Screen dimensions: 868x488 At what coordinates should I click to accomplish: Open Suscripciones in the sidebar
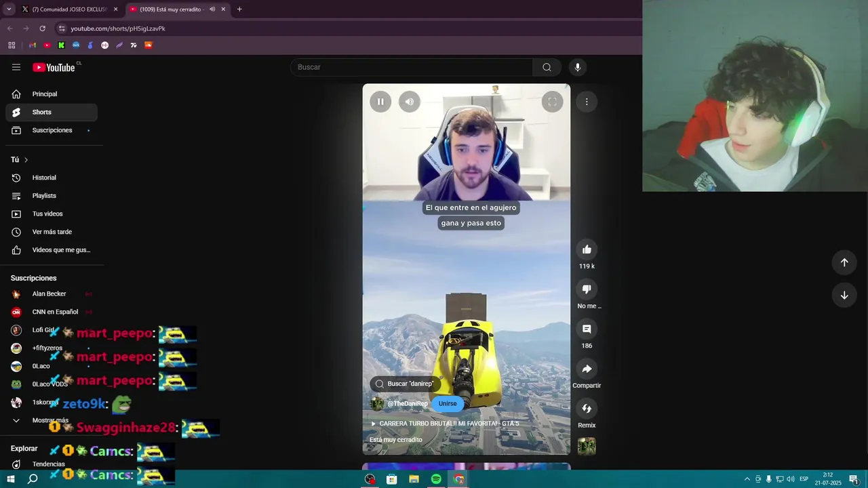point(52,130)
